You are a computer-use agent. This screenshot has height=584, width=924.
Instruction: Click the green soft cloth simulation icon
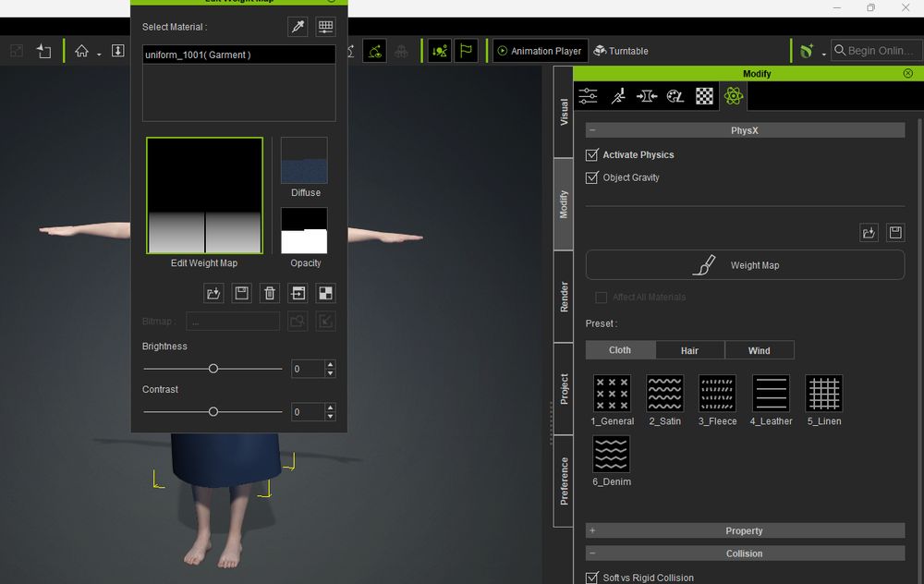click(x=440, y=51)
